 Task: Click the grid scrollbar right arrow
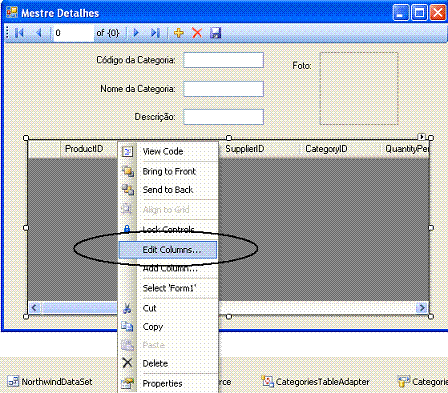[x=422, y=308]
